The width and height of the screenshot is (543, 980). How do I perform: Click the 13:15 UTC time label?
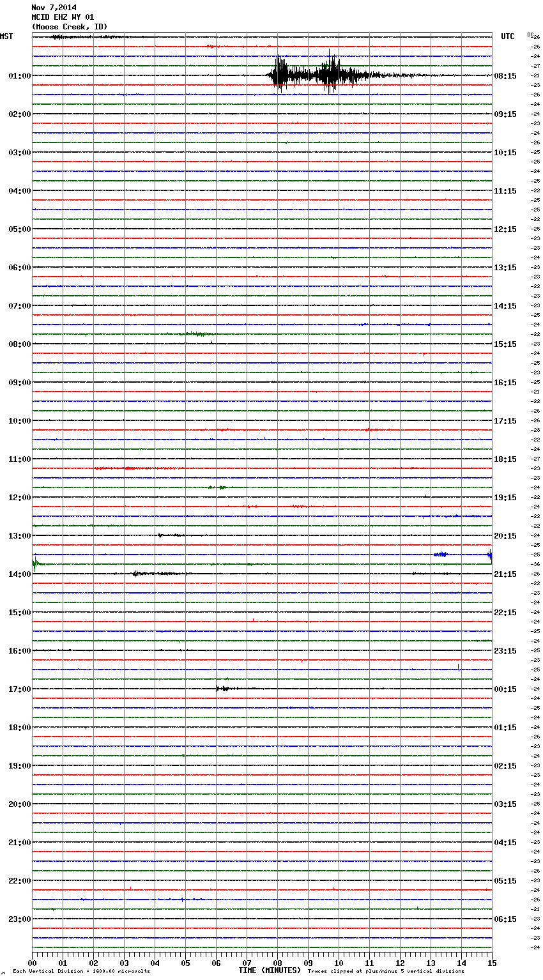[x=505, y=268]
